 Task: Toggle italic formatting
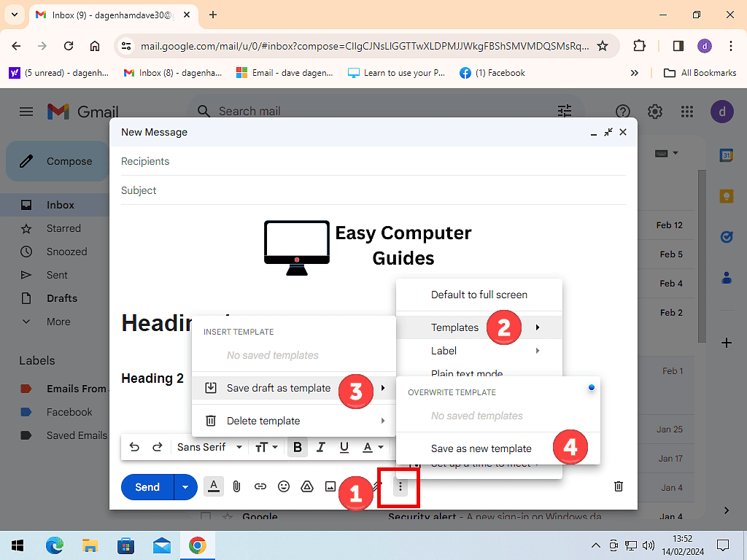point(320,447)
